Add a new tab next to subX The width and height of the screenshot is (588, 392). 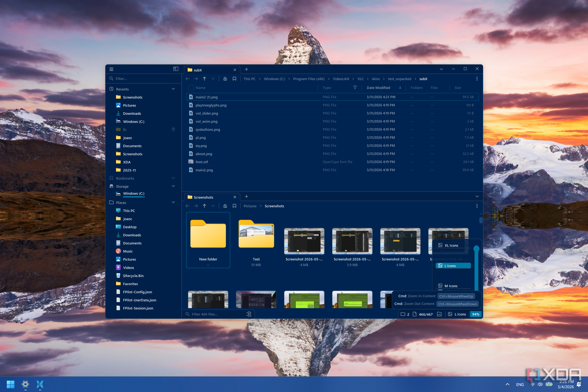click(247, 69)
